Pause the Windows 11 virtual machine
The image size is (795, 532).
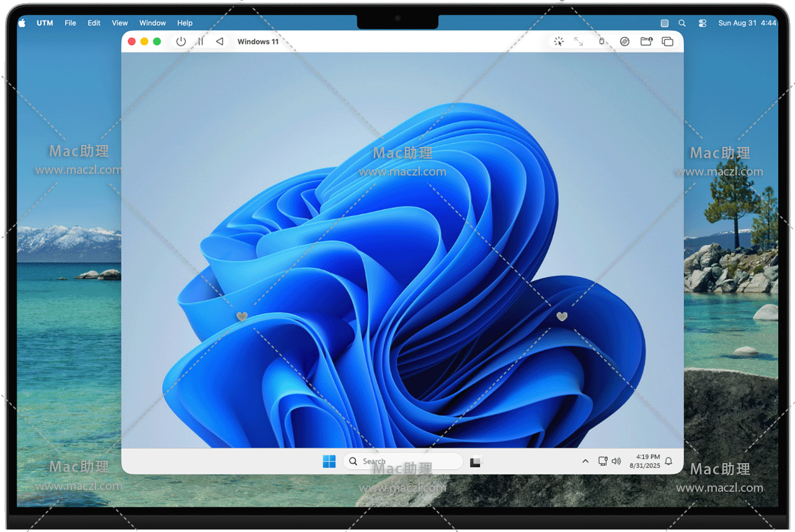pos(200,42)
